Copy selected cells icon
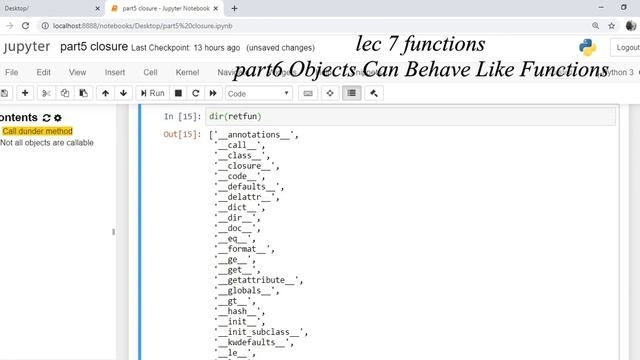Viewport: 640px width, 360px height. click(x=64, y=93)
